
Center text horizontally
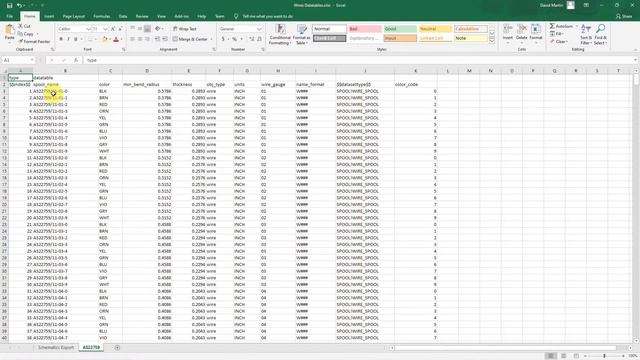coord(140,39)
